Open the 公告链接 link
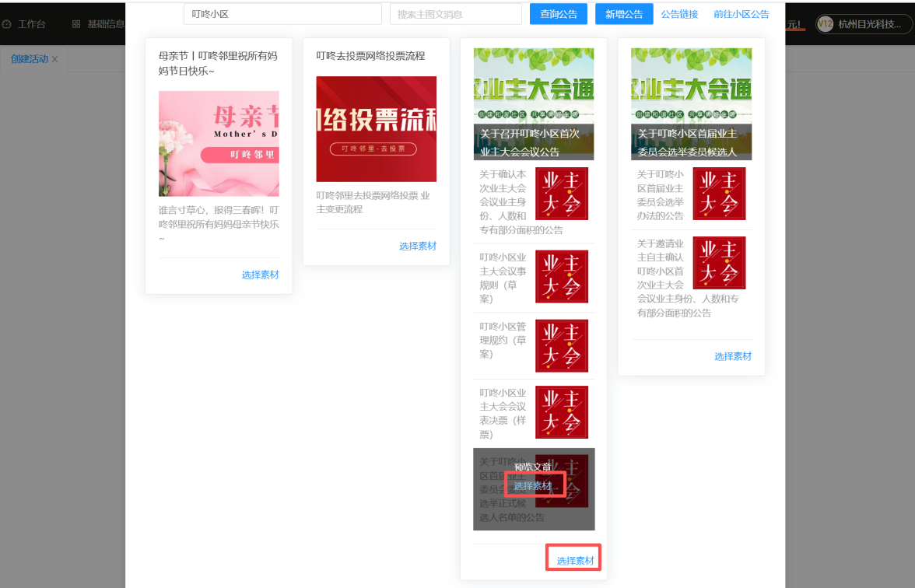915x588 pixels. 679,14
